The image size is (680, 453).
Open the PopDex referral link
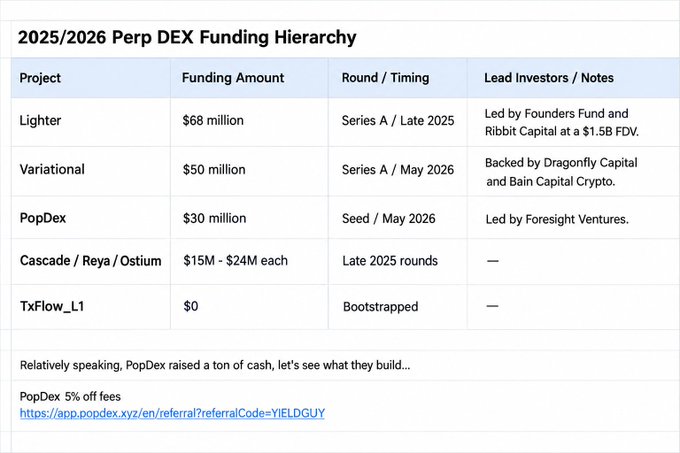coord(172,413)
